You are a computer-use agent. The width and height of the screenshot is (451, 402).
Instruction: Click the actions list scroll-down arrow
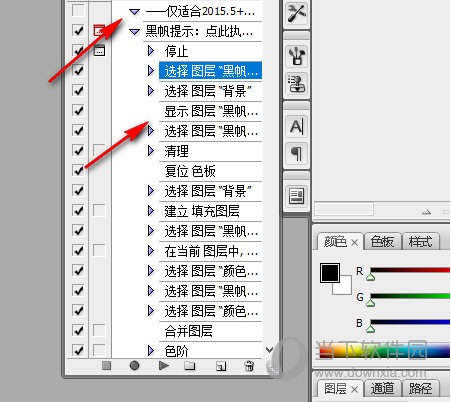[x=269, y=350]
